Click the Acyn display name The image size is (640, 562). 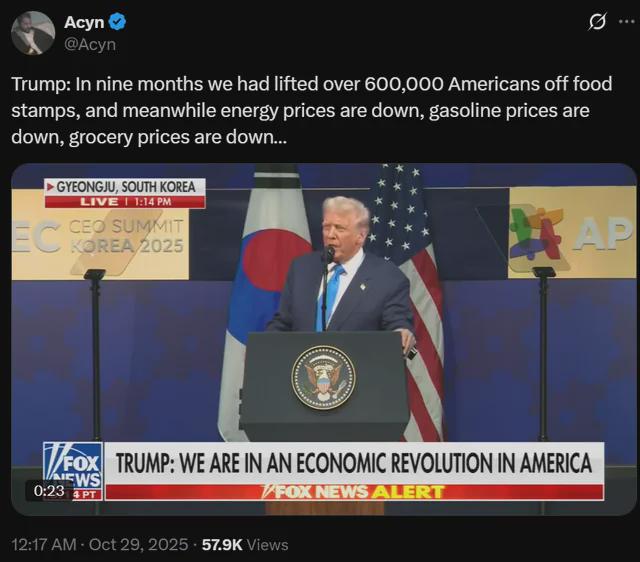(84, 22)
